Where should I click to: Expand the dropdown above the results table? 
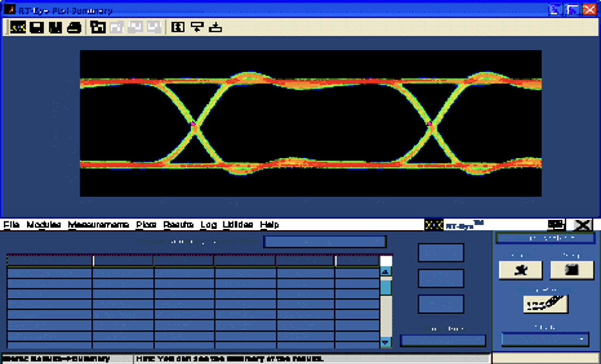coord(325,242)
